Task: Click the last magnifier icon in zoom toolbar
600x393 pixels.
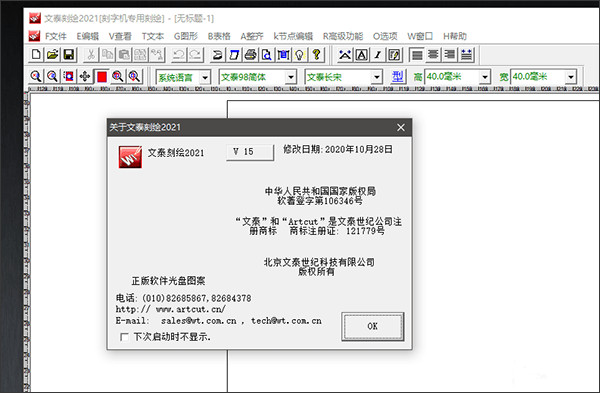Action: tap(134, 77)
